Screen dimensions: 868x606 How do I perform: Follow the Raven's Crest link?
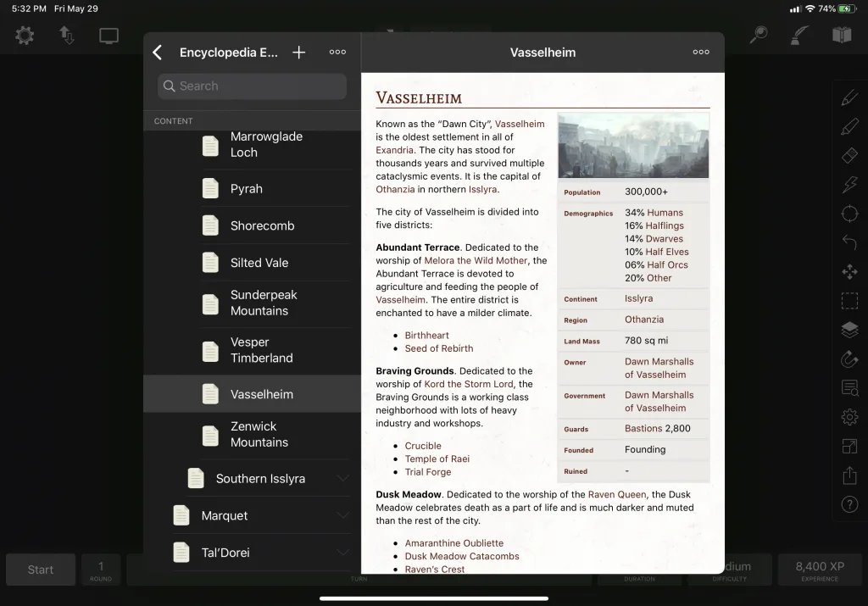pyautogui.click(x=435, y=570)
